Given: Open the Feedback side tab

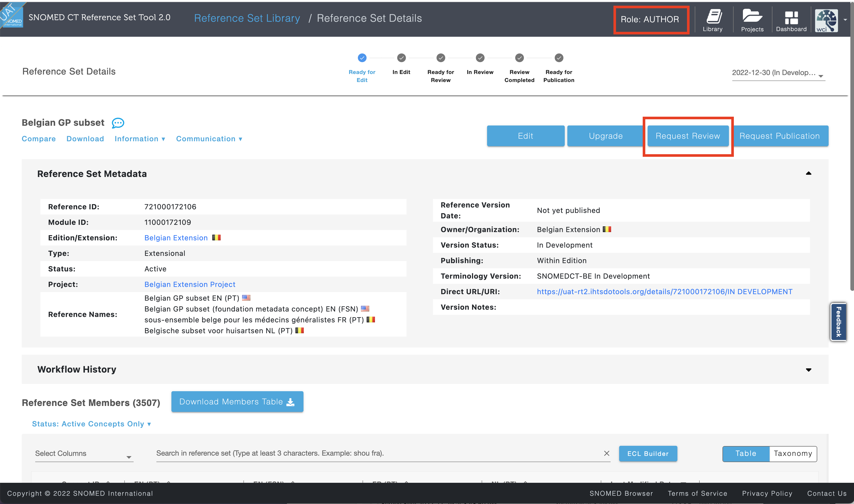Looking at the screenshot, I should (x=838, y=322).
